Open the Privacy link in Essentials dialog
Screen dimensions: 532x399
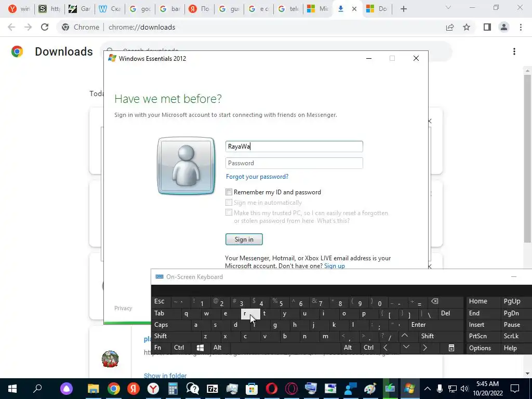click(x=123, y=308)
